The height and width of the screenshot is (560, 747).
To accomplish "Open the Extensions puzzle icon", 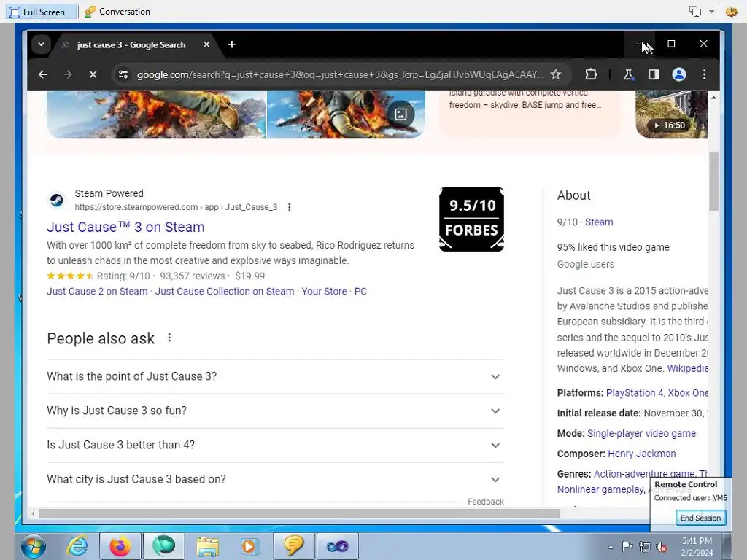I will pos(591,74).
